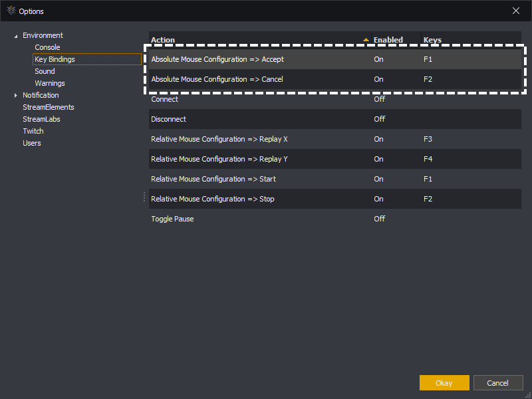
Task: Select the Toggle Pause action row
Action: 335,219
